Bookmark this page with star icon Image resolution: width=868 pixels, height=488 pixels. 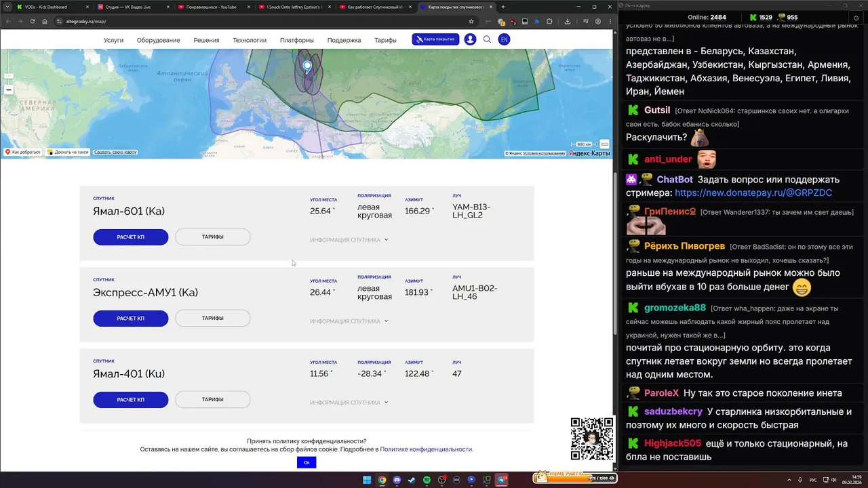pos(471,21)
